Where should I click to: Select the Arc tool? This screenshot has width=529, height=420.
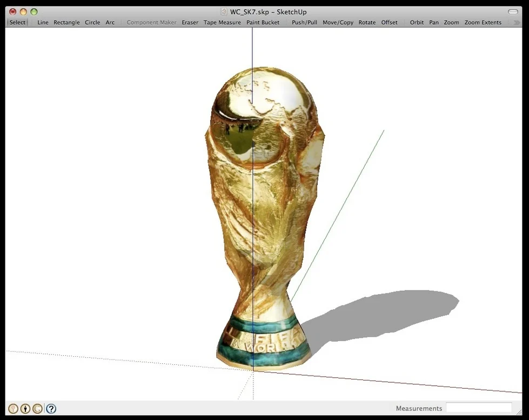click(110, 22)
